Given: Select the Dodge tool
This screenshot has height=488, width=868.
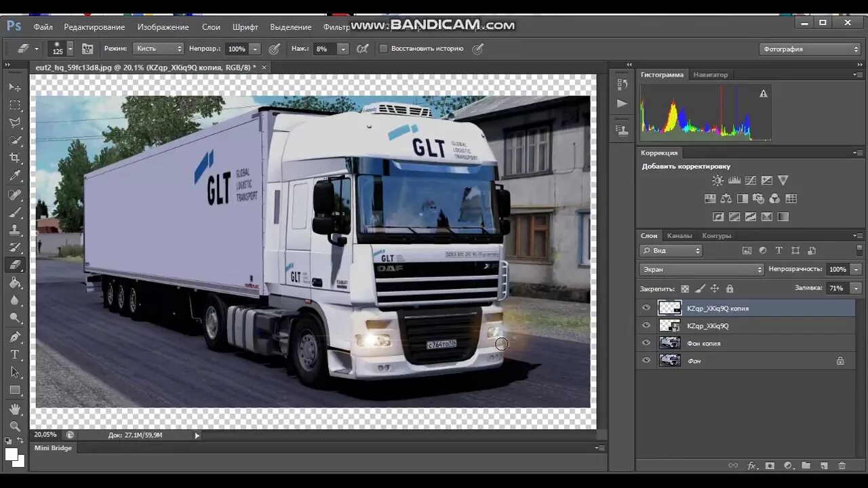Looking at the screenshot, I should 15,318.
